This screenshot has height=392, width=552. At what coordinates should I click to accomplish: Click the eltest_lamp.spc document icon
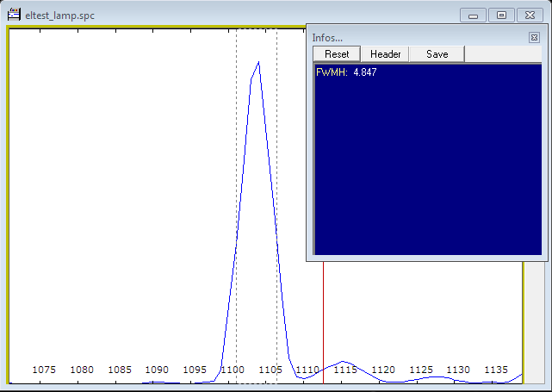click(x=14, y=15)
